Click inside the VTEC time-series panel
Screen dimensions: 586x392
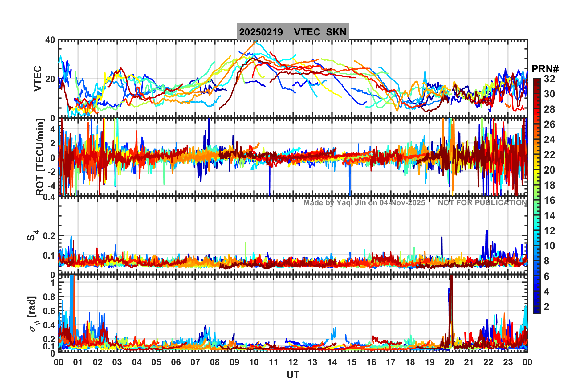pyautogui.click(x=293, y=79)
